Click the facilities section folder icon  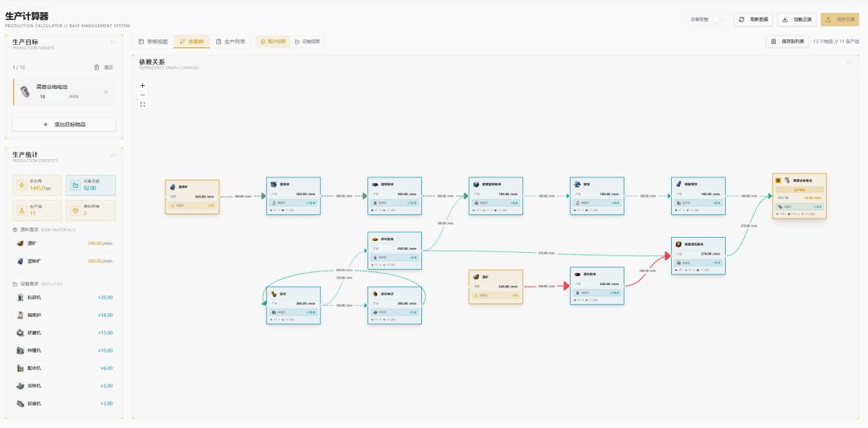(x=15, y=283)
